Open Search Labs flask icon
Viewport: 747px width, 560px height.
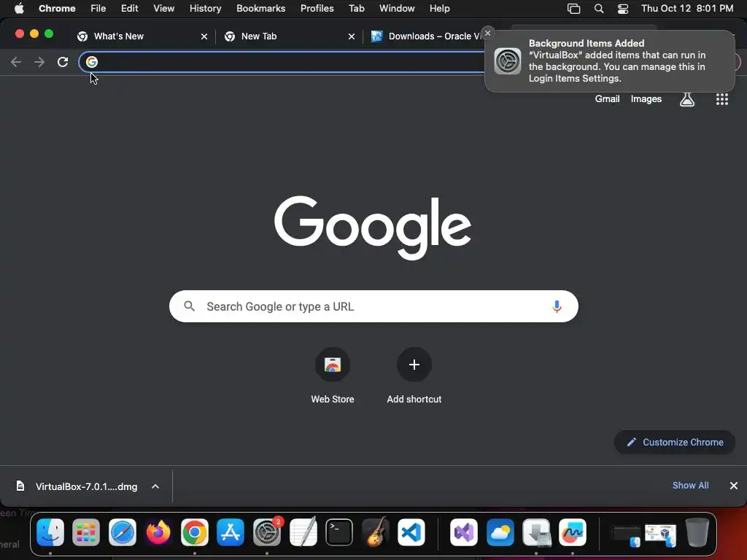[x=687, y=99]
